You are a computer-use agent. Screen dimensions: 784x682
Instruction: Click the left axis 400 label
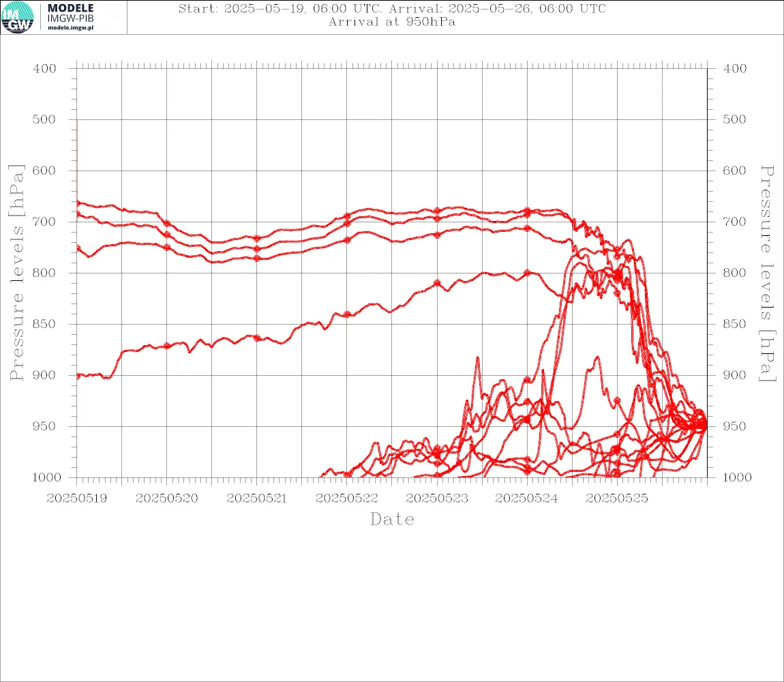[x=44, y=69]
